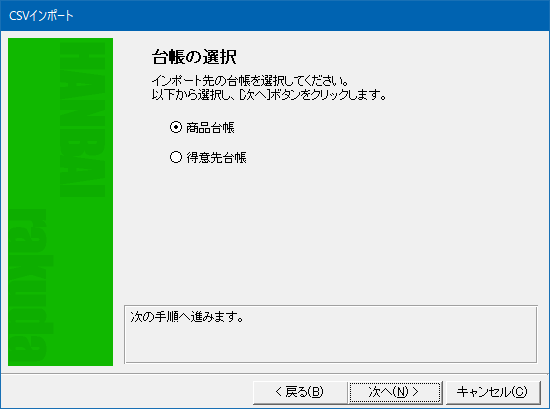Select the 得意先台帳 radio button
Image resolution: width=550 pixels, height=409 pixels.
[176, 157]
